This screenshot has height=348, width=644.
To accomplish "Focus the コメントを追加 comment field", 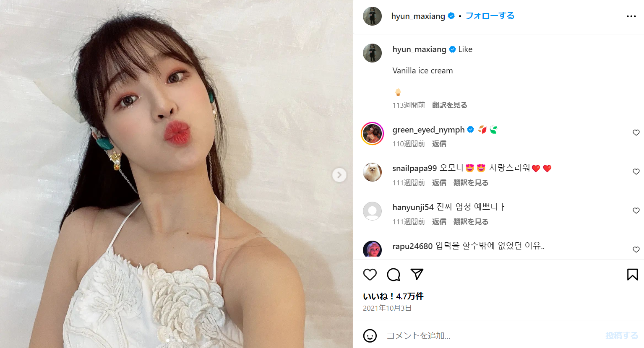I will click(x=491, y=336).
